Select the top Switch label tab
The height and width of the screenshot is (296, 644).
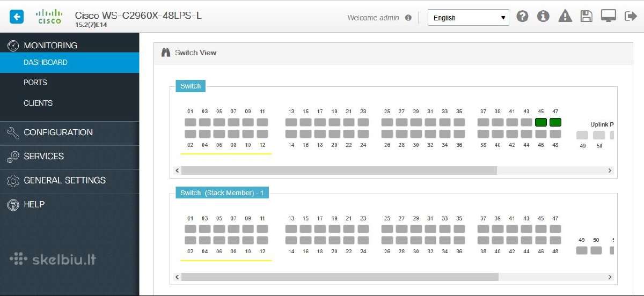(191, 86)
